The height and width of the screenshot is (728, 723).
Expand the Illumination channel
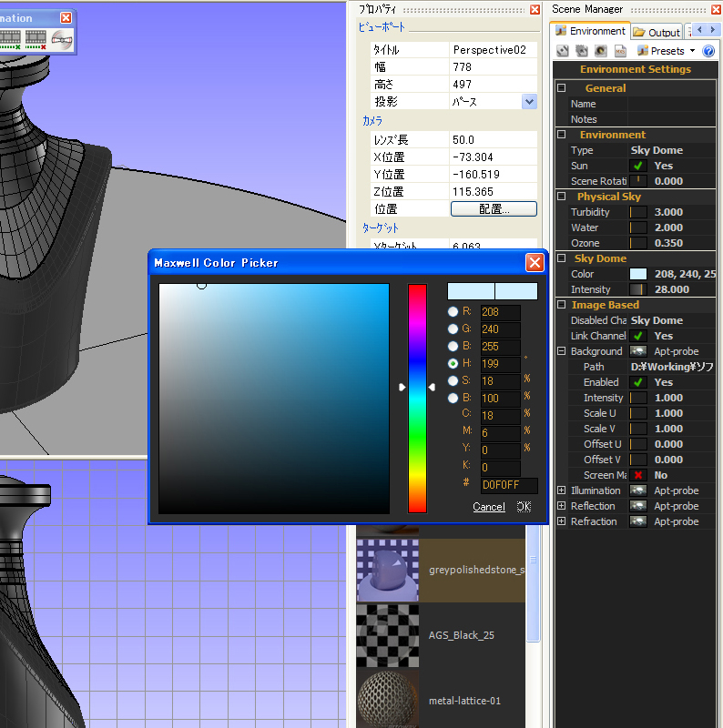point(561,490)
